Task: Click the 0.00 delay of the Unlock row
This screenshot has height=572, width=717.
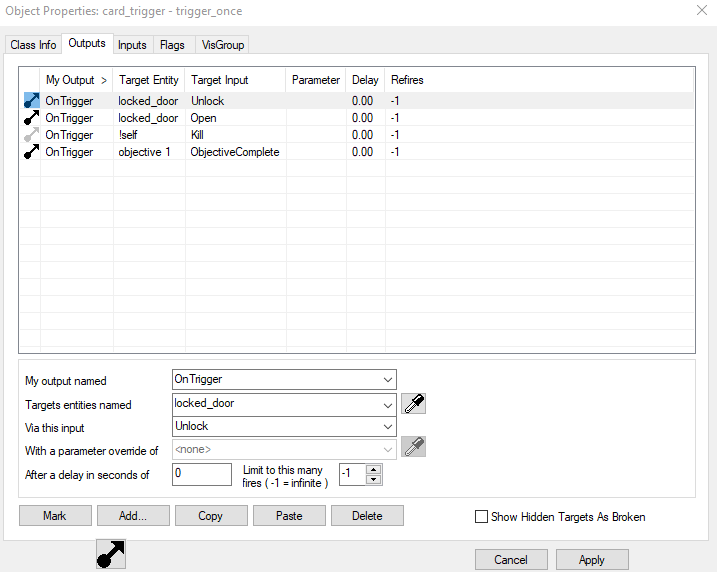Action: coord(362,101)
